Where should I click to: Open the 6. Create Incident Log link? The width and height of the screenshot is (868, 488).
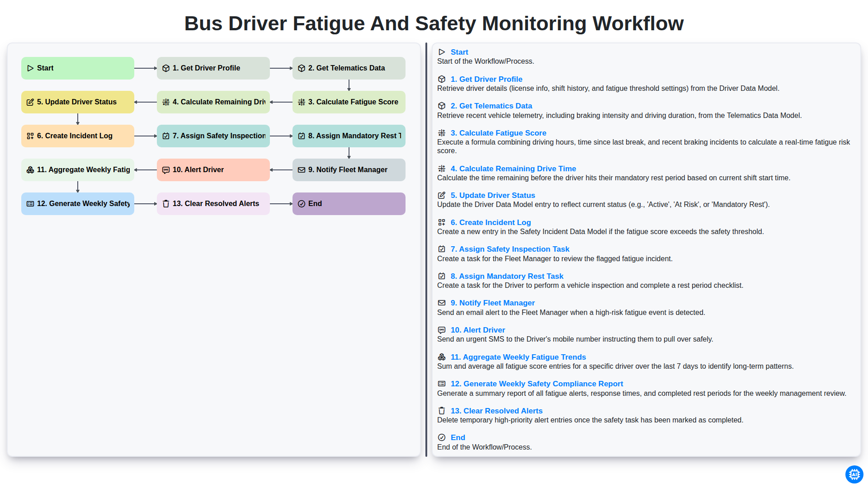(491, 222)
